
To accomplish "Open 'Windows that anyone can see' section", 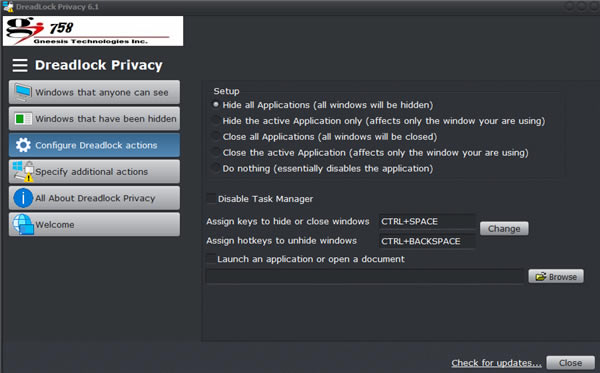I will tap(94, 92).
